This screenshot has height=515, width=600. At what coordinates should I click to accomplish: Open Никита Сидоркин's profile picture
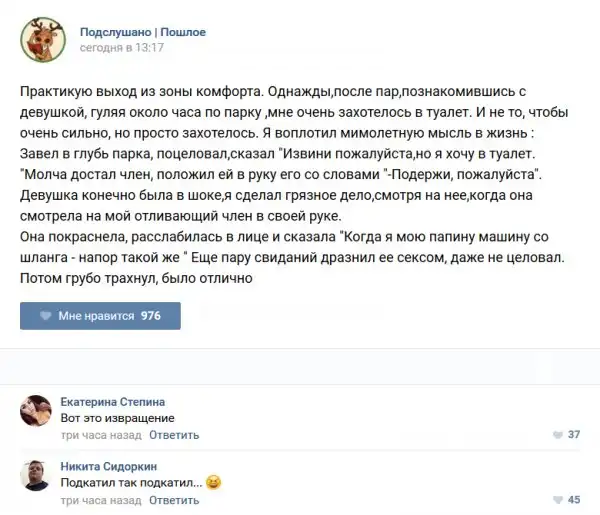coord(36,476)
